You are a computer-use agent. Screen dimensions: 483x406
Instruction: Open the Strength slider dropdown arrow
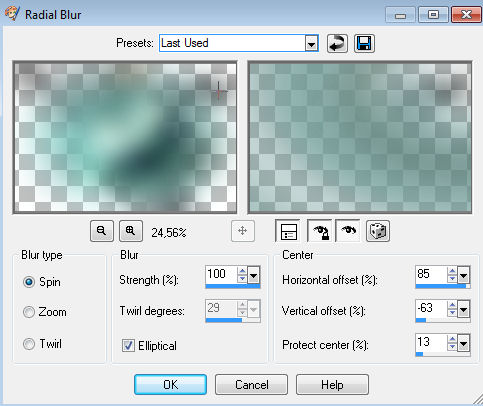(254, 275)
